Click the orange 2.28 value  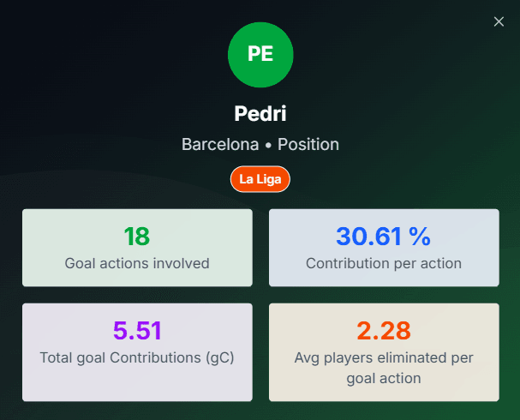click(x=383, y=330)
